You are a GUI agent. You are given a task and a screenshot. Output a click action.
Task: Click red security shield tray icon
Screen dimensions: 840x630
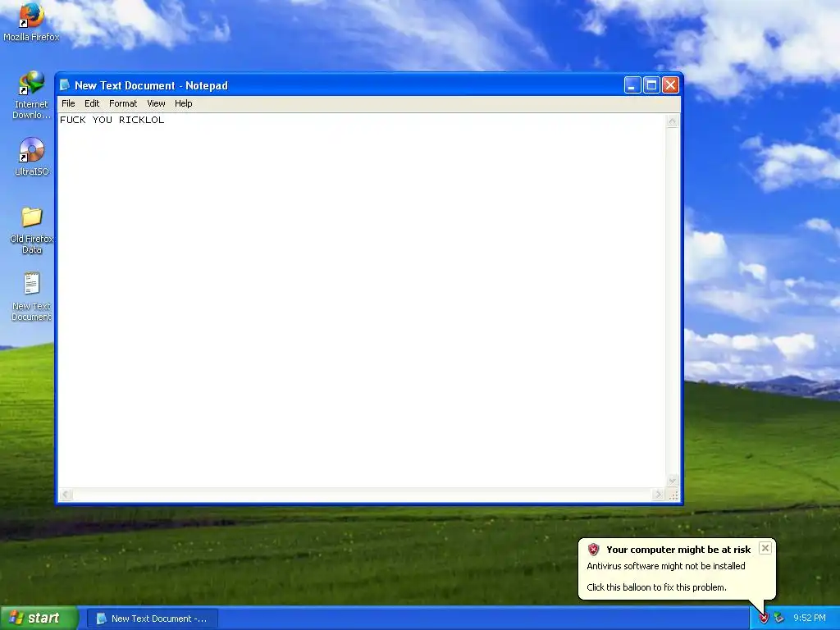764,619
